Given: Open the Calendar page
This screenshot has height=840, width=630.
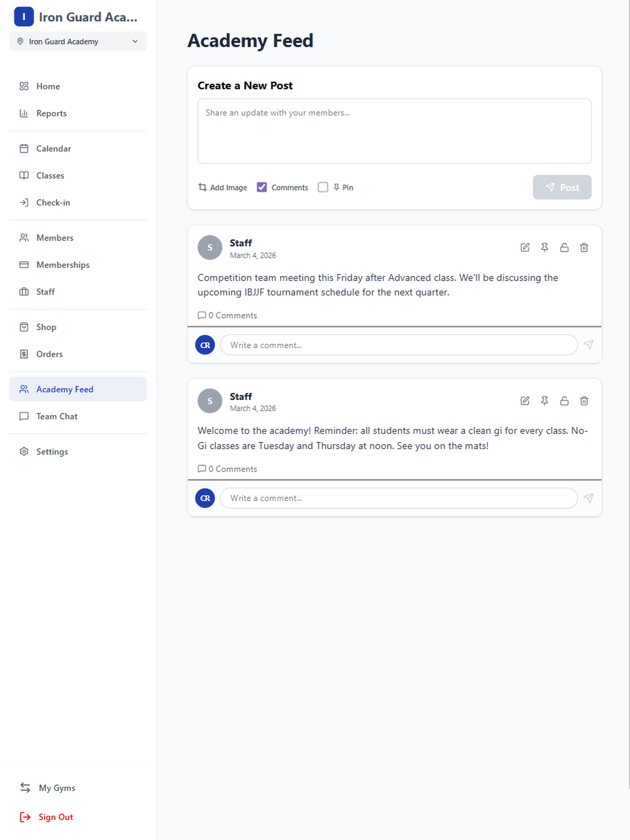Looking at the screenshot, I should 78,149.
